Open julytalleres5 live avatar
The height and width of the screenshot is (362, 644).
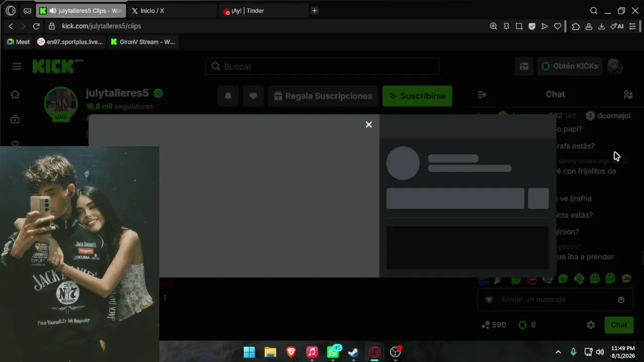pyautogui.click(x=61, y=104)
